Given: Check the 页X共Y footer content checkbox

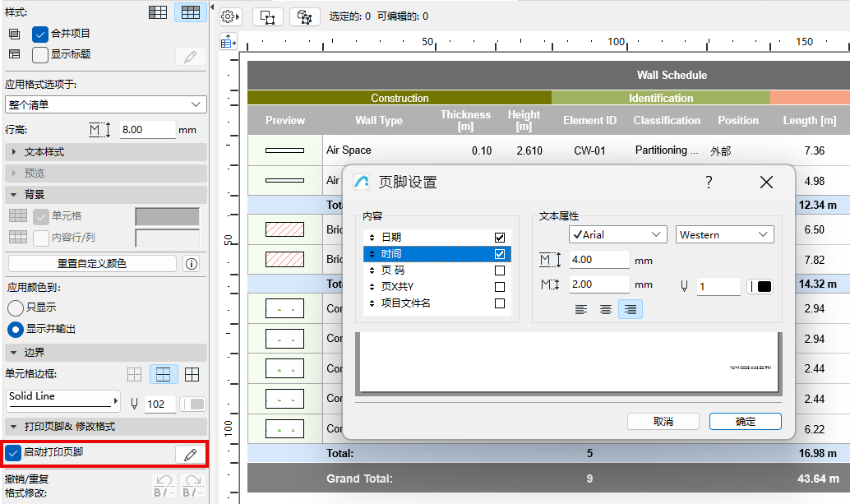Looking at the screenshot, I should (500, 287).
